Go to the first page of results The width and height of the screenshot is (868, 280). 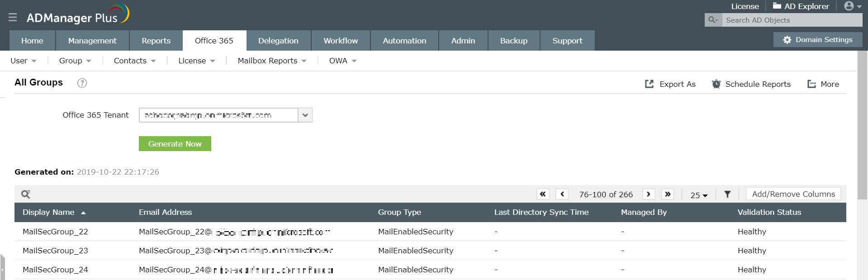(543, 194)
